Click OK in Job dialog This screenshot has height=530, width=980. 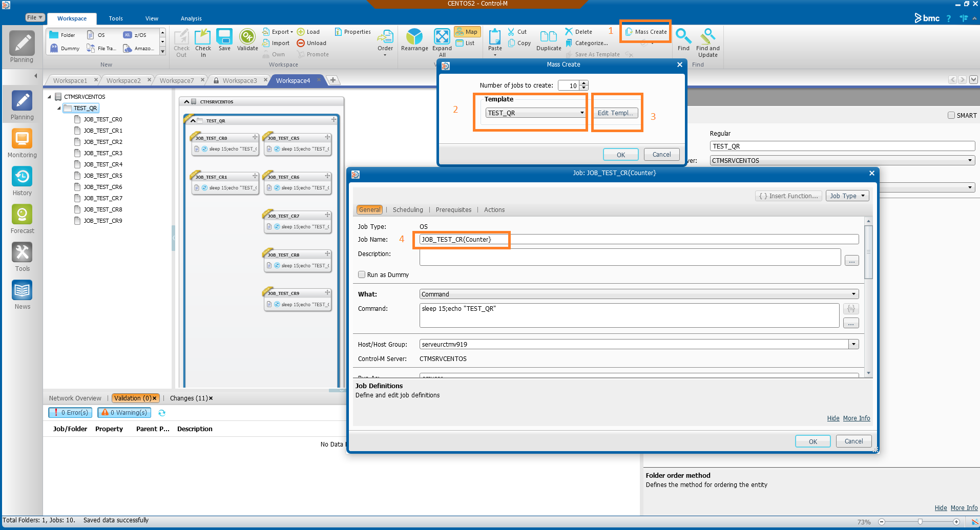click(813, 441)
